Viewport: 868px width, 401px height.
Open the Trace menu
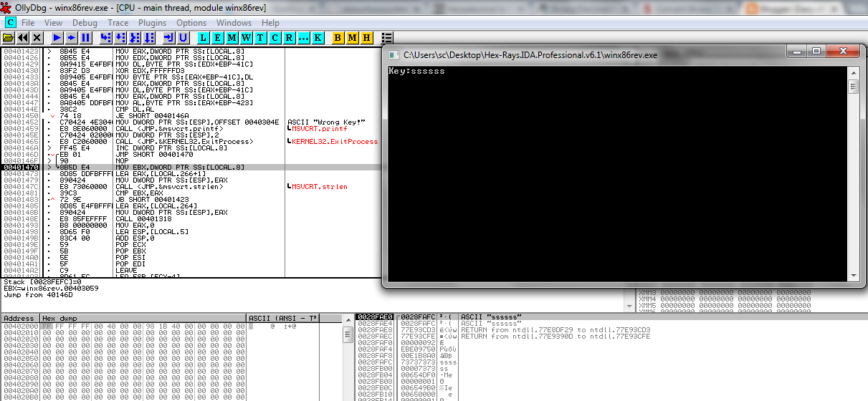click(x=118, y=23)
